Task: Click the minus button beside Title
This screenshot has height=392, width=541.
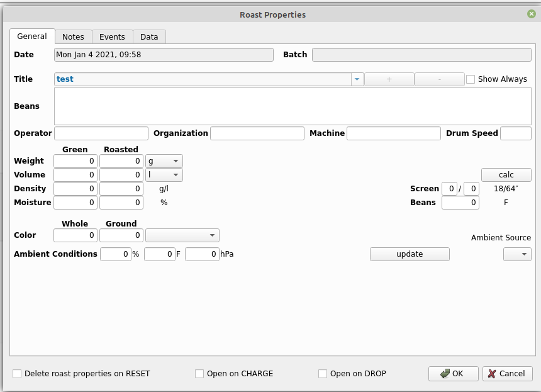Action: point(439,79)
